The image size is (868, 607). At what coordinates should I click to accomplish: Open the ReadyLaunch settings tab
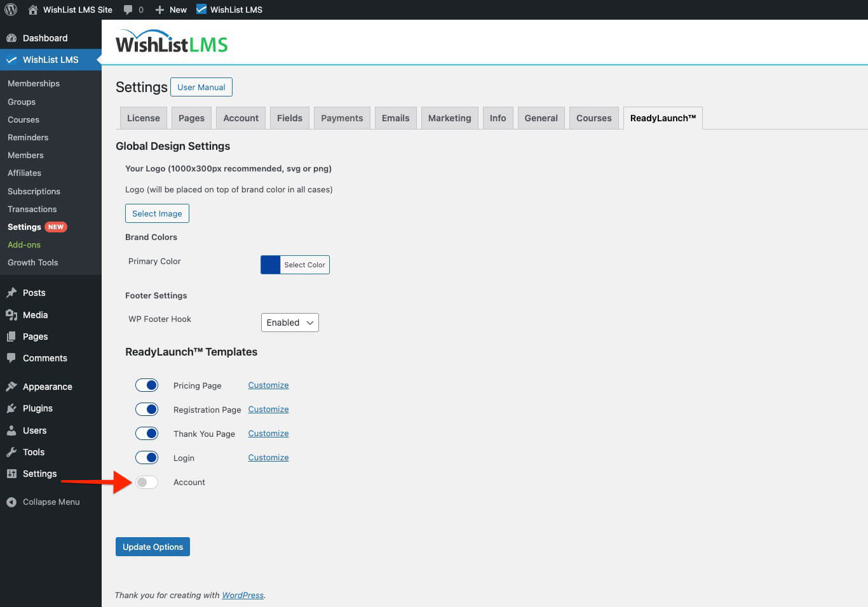[663, 117]
